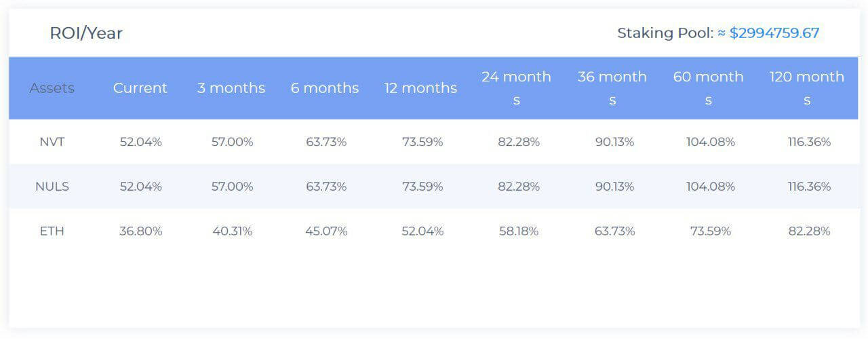Click the 60 months column header
868x342 pixels.
tap(709, 88)
